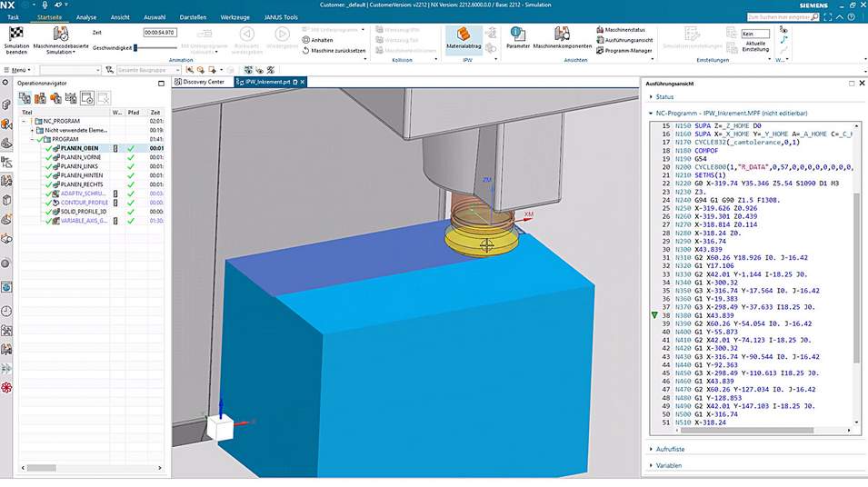Open the Auswahl ribbon tab
The width and height of the screenshot is (868, 487).
[x=155, y=17]
